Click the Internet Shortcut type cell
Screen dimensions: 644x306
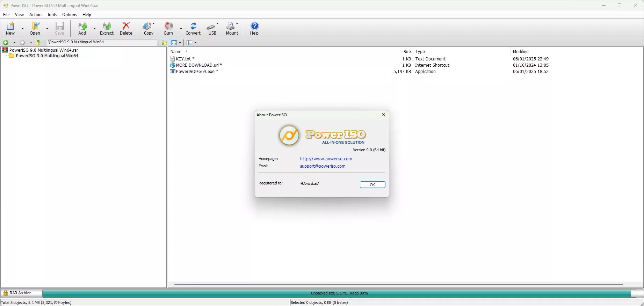point(432,65)
